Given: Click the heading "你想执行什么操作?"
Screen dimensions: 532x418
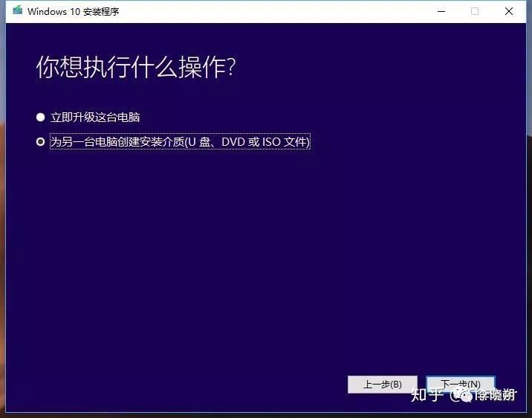Looking at the screenshot, I should click(x=136, y=67).
